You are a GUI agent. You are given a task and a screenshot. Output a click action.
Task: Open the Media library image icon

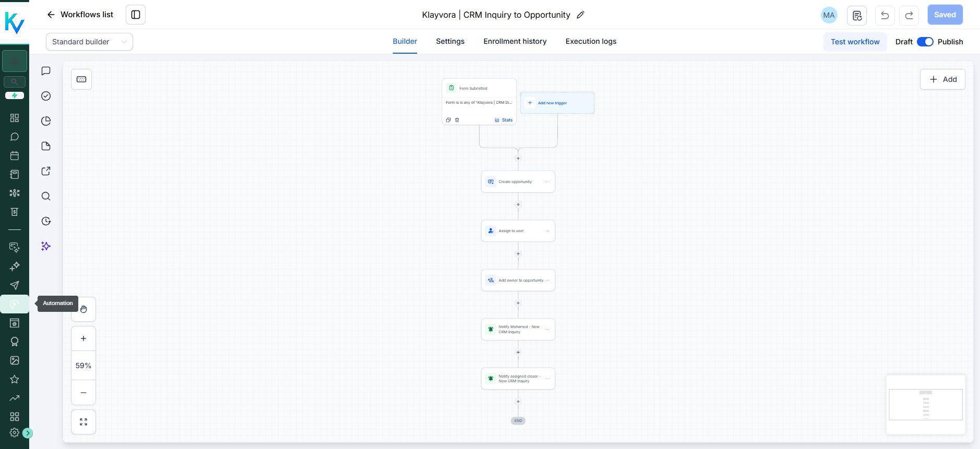15,360
